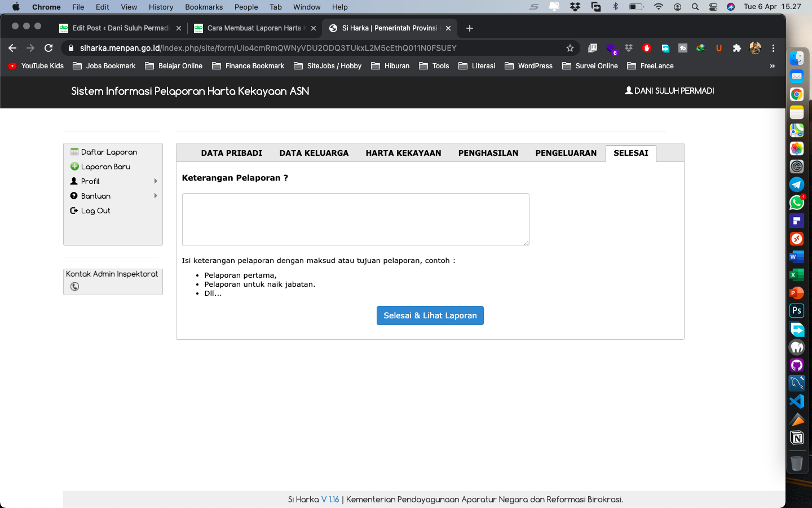Show hidden bookmarks with the double chevron
Image resolution: width=812 pixels, height=508 pixels.
tap(772, 66)
